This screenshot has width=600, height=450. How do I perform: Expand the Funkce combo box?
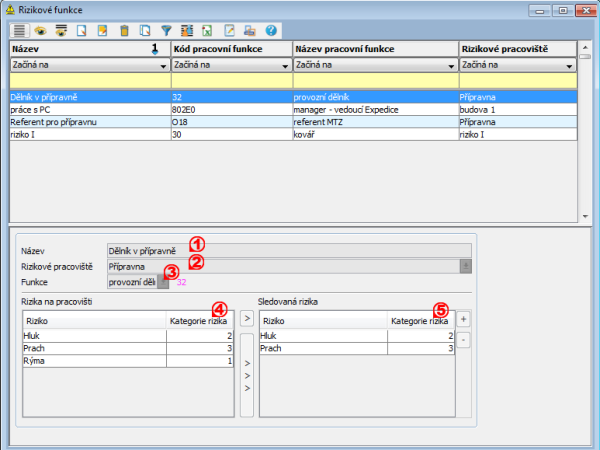click(163, 283)
